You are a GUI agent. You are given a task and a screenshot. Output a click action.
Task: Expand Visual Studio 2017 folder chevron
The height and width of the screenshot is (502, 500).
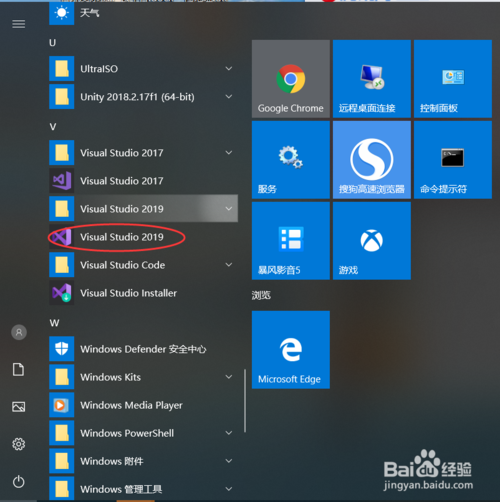[229, 153]
